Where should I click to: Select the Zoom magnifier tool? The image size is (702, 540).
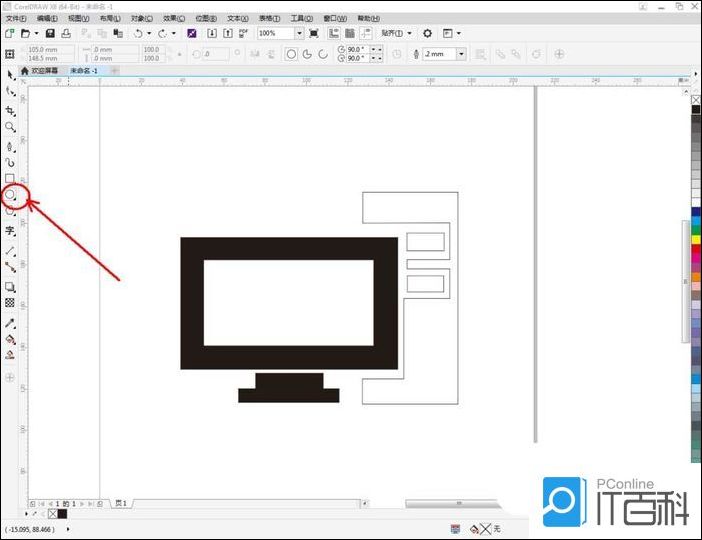(x=10, y=127)
